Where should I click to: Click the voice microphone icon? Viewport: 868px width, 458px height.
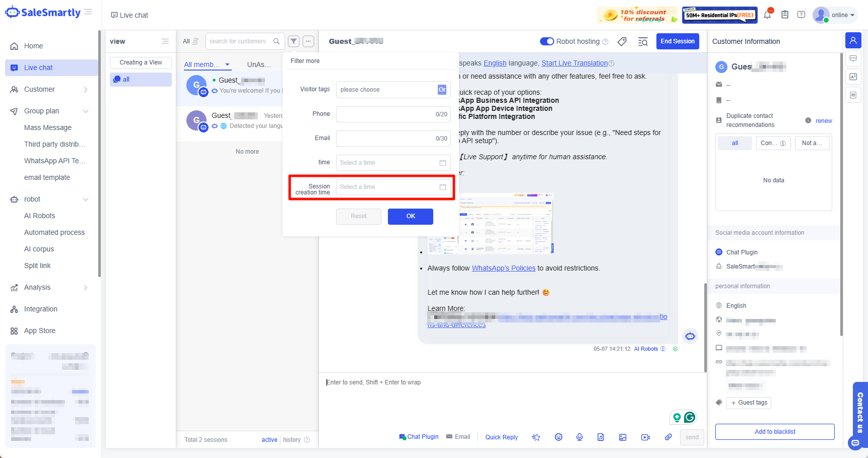tap(579, 437)
